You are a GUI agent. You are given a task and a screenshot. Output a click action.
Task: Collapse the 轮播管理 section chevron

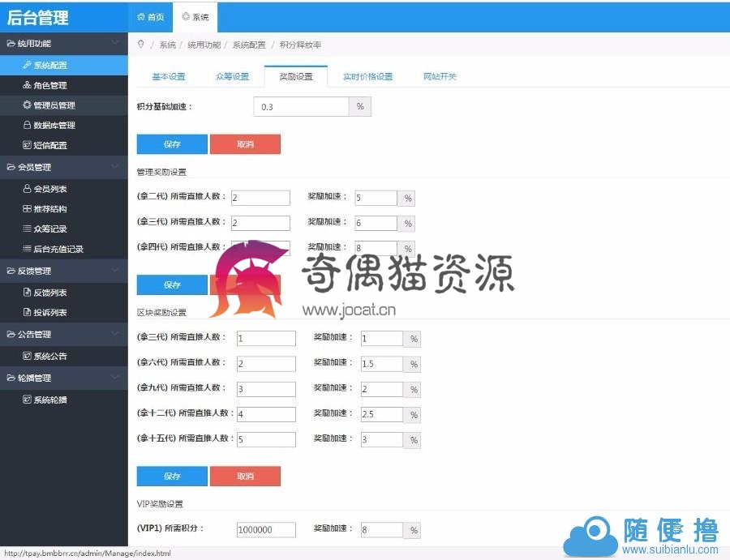(x=114, y=378)
